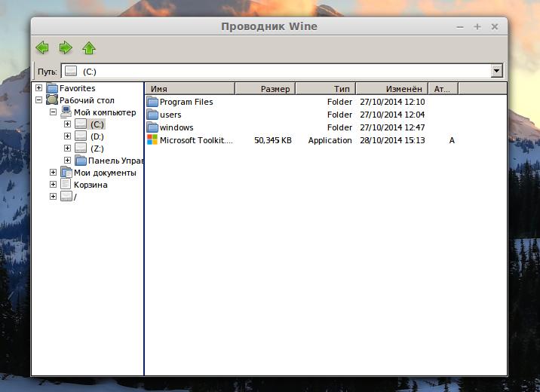Click the Мой компьютер computer icon
The height and width of the screenshot is (392, 540).
tap(66, 112)
